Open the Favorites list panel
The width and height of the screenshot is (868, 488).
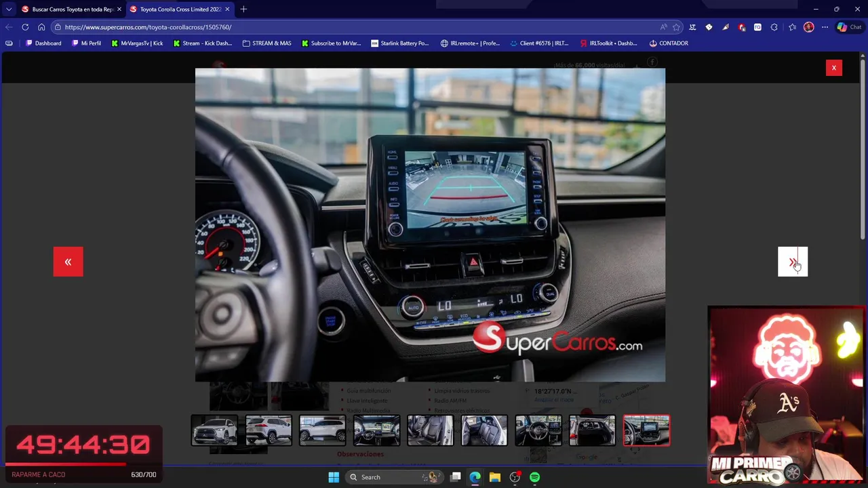coord(792,27)
